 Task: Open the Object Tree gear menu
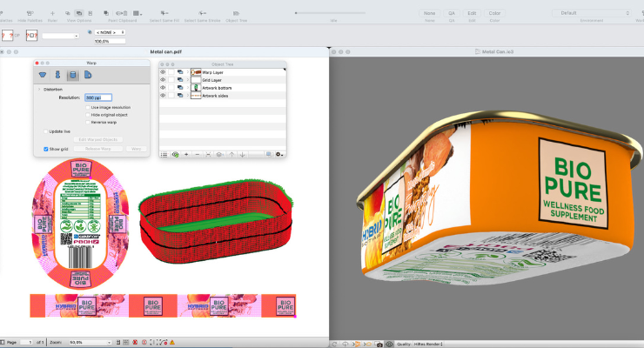[278, 154]
